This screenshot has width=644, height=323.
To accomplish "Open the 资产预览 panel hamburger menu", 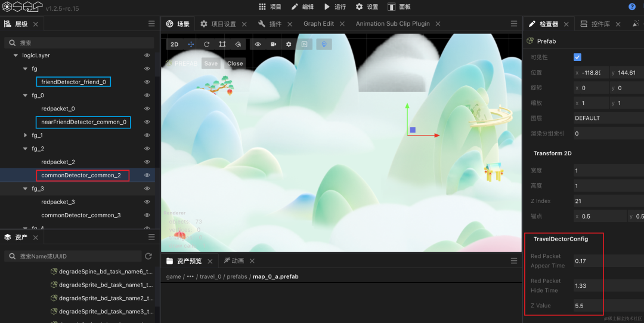I will point(514,261).
